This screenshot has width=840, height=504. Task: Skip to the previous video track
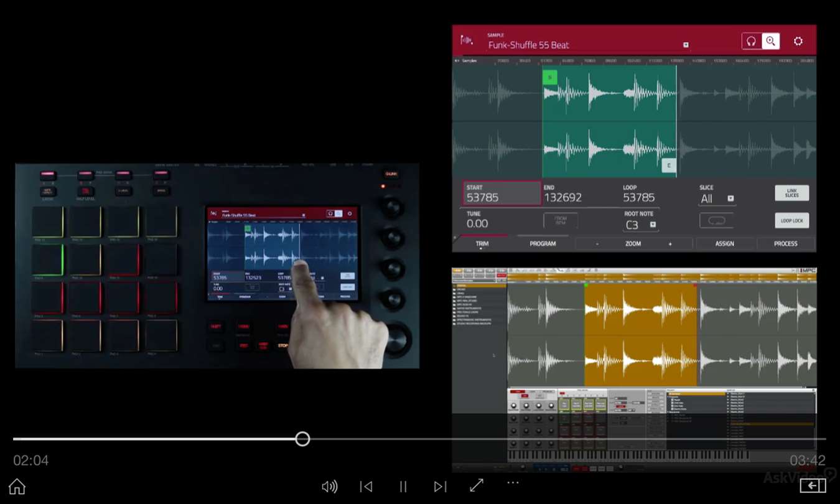click(366, 487)
